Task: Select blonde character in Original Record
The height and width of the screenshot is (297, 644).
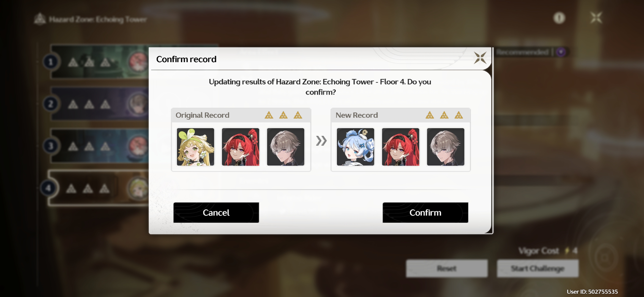Action: tap(195, 147)
